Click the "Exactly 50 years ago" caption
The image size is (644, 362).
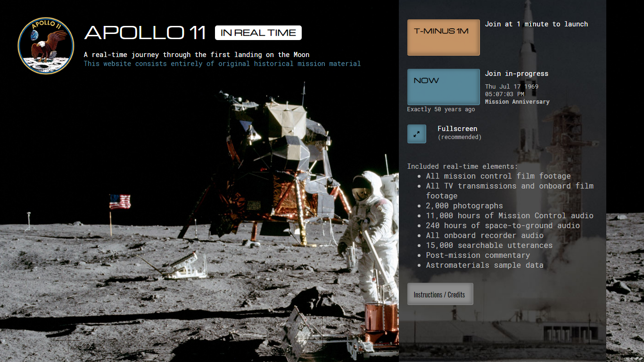tap(441, 109)
